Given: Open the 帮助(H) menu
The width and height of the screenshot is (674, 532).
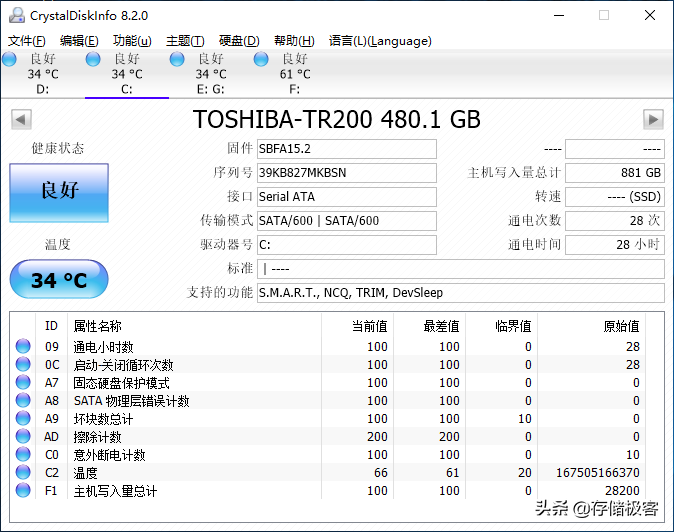Looking at the screenshot, I should click(294, 41).
